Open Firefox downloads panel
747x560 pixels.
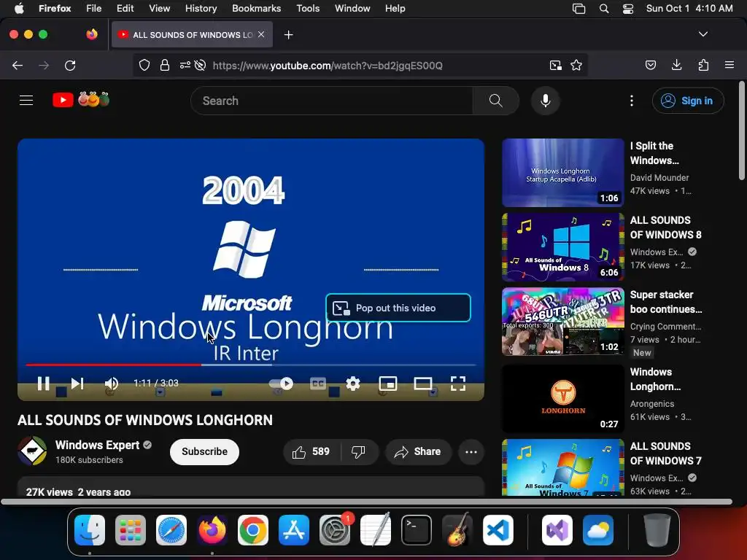(x=676, y=65)
